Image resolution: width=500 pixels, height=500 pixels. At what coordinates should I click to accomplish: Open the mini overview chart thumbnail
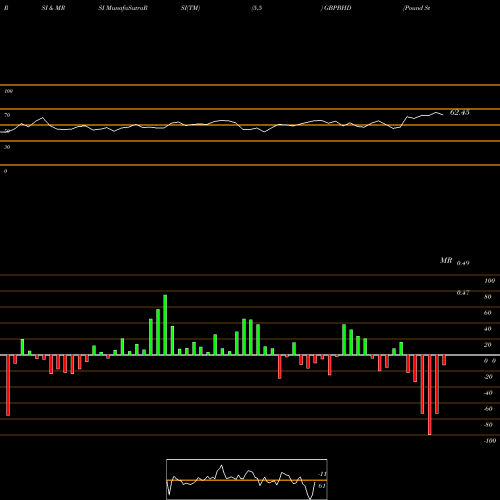click(x=247, y=479)
